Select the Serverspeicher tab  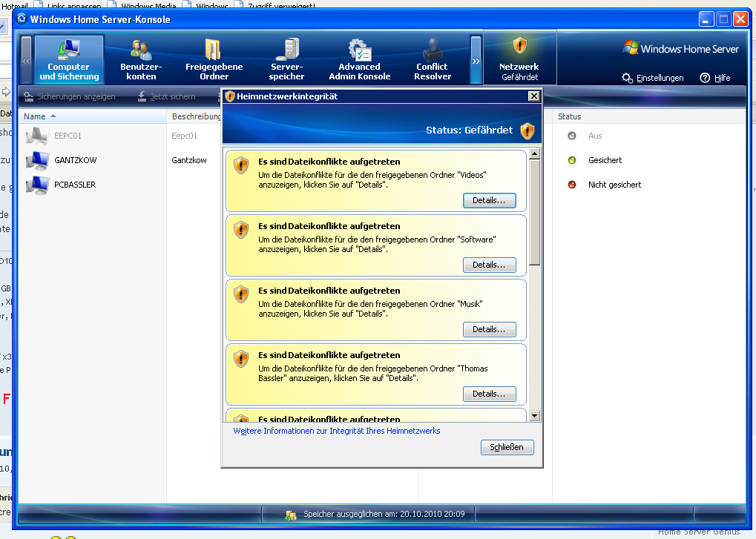(286, 59)
